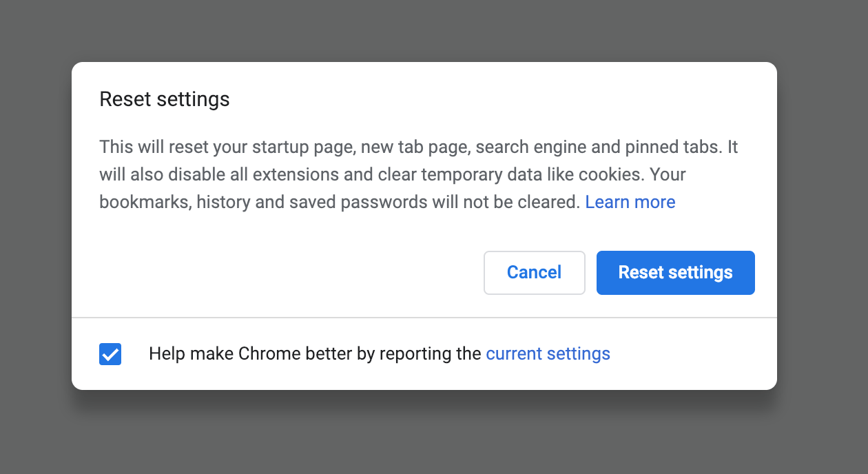This screenshot has width=868, height=474.
Task: Open the Learn more link
Action: (630, 202)
